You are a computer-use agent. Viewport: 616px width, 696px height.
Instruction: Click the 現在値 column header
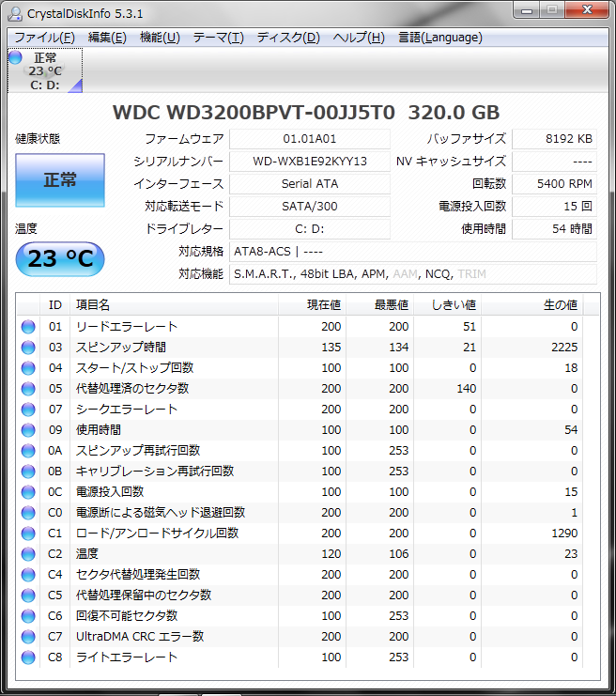click(x=313, y=305)
